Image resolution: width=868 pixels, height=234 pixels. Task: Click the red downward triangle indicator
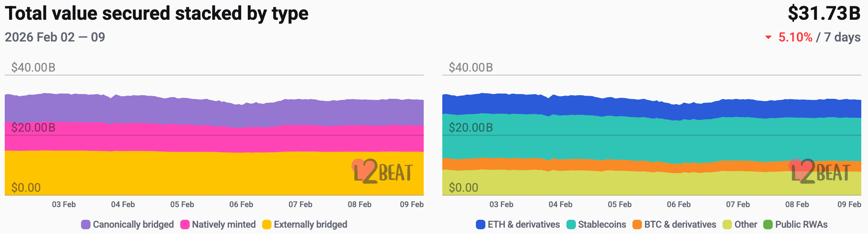pos(768,38)
